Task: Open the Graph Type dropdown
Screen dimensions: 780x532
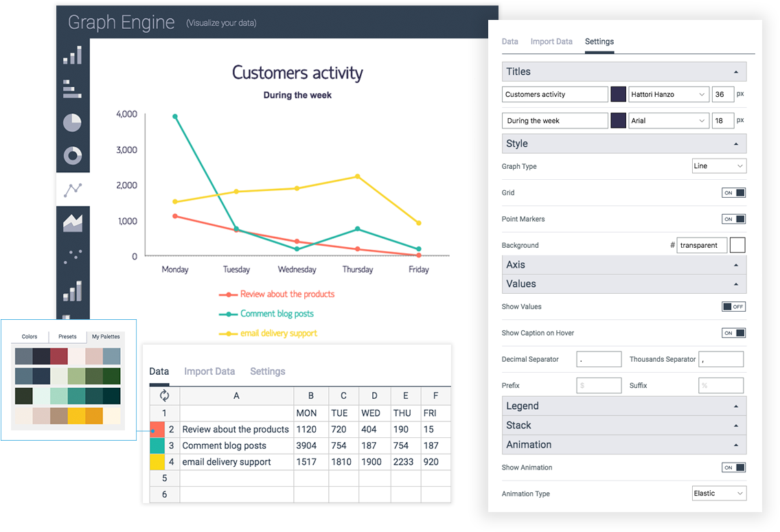Action: click(x=719, y=166)
